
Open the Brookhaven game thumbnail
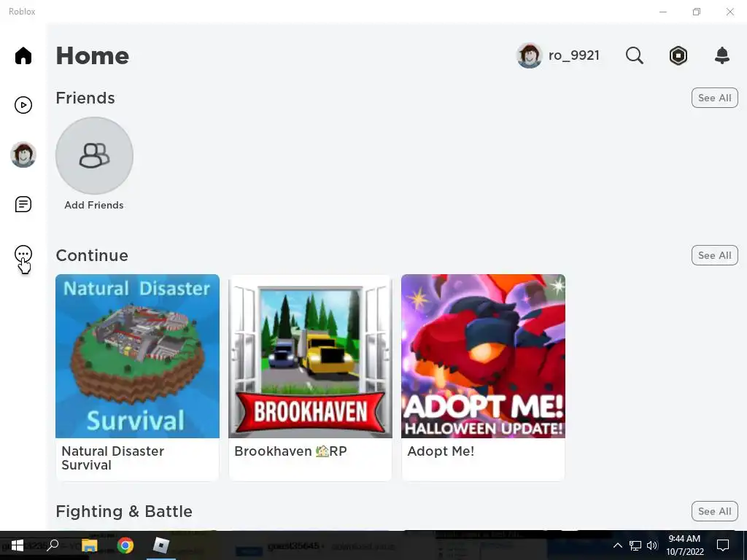tap(310, 356)
